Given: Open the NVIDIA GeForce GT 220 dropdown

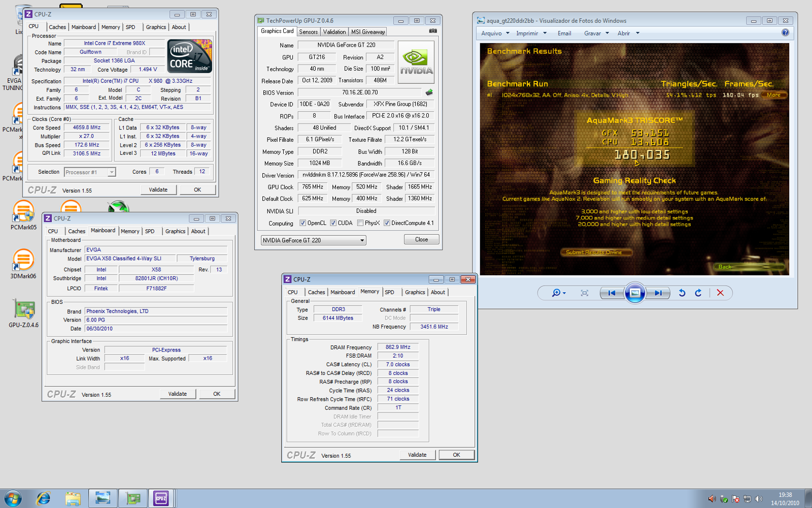Looking at the screenshot, I should pyautogui.click(x=313, y=240).
